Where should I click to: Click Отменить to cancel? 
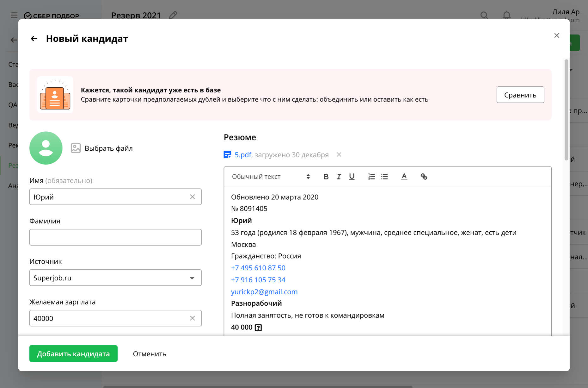tap(150, 354)
